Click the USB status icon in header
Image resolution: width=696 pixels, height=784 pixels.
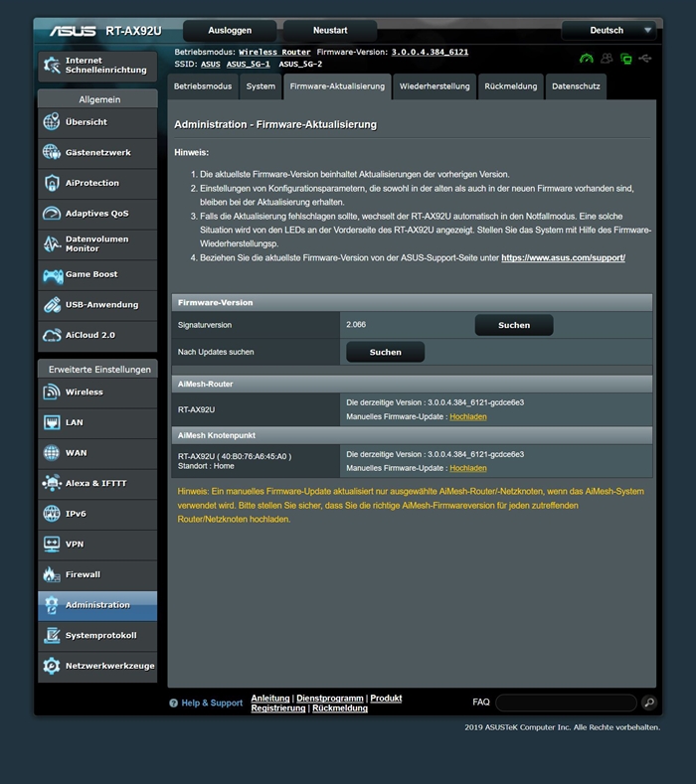645,59
